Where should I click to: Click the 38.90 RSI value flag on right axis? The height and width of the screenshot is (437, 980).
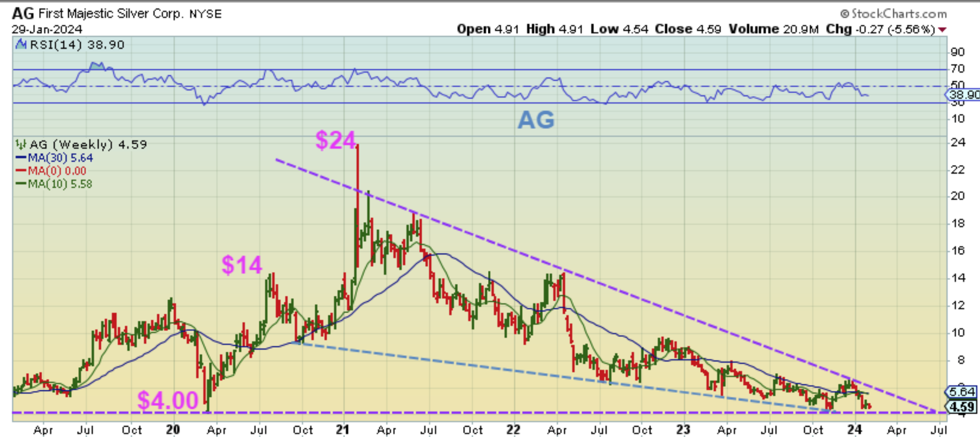[x=963, y=95]
